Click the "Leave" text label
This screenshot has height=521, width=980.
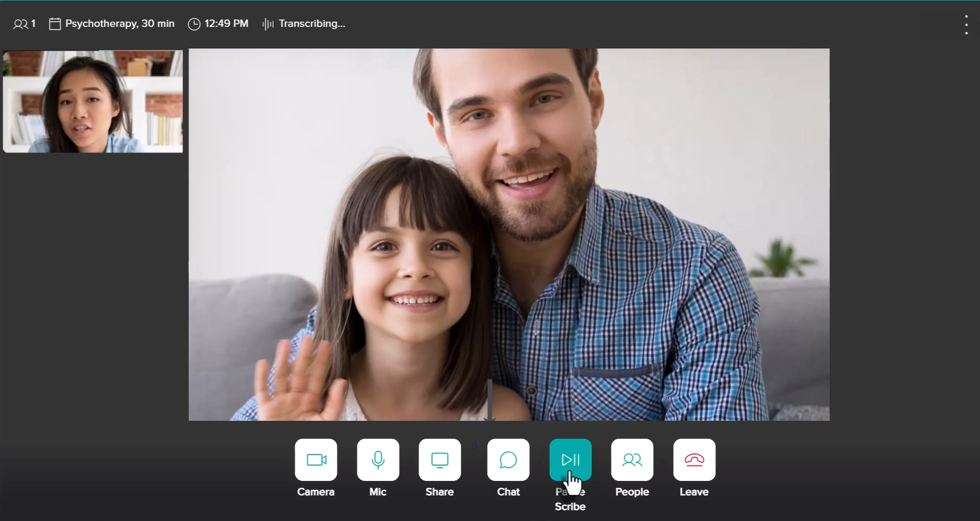(694, 492)
